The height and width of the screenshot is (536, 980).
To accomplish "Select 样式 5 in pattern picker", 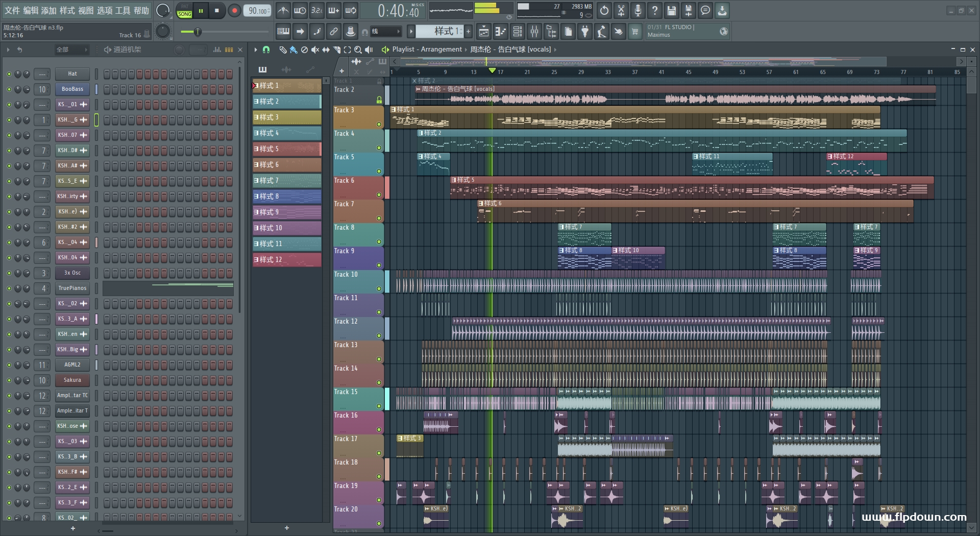I will click(x=287, y=149).
